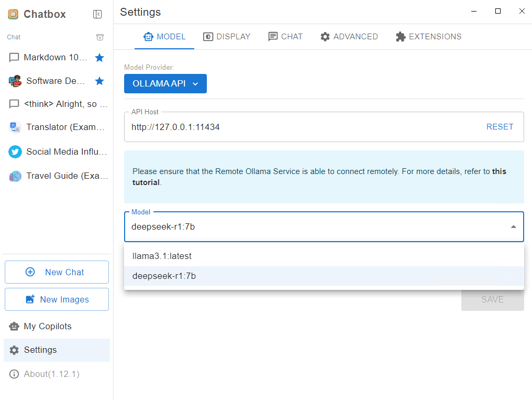Maximize the Chatbox window
This screenshot has width=532, height=400.
pos(498,11)
